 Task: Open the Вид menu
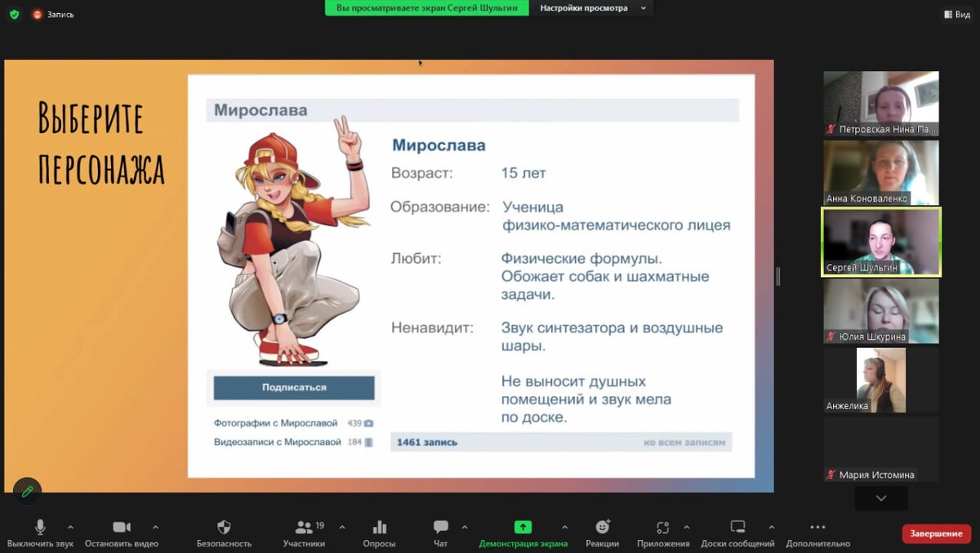click(956, 14)
